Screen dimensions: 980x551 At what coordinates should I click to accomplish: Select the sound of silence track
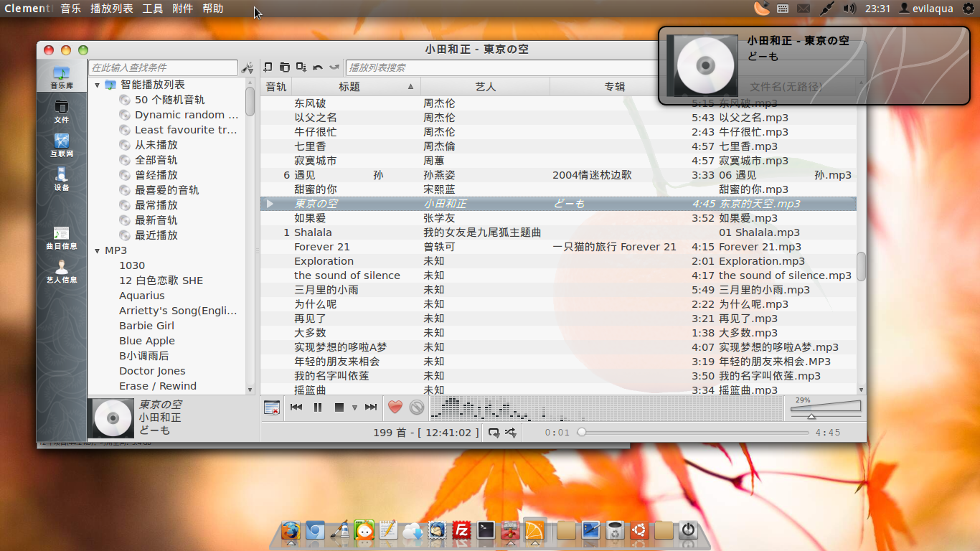click(558, 275)
